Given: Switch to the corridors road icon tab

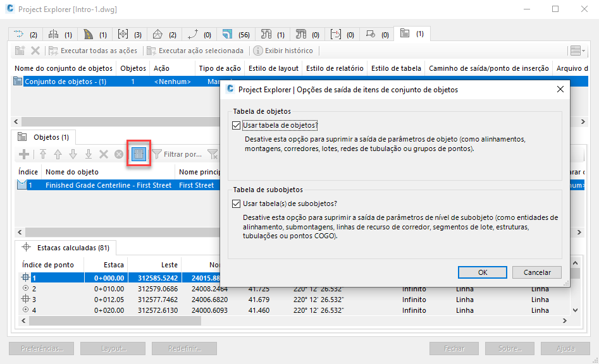Looking at the screenshot, I should pyautogui.click(x=95, y=34).
